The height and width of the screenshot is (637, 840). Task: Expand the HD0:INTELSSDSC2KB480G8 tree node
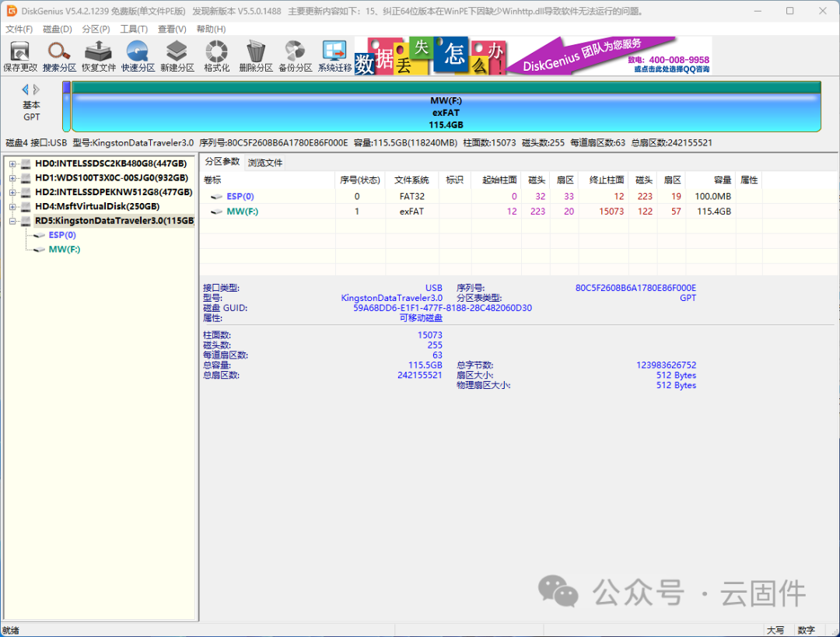click(x=12, y=164)
